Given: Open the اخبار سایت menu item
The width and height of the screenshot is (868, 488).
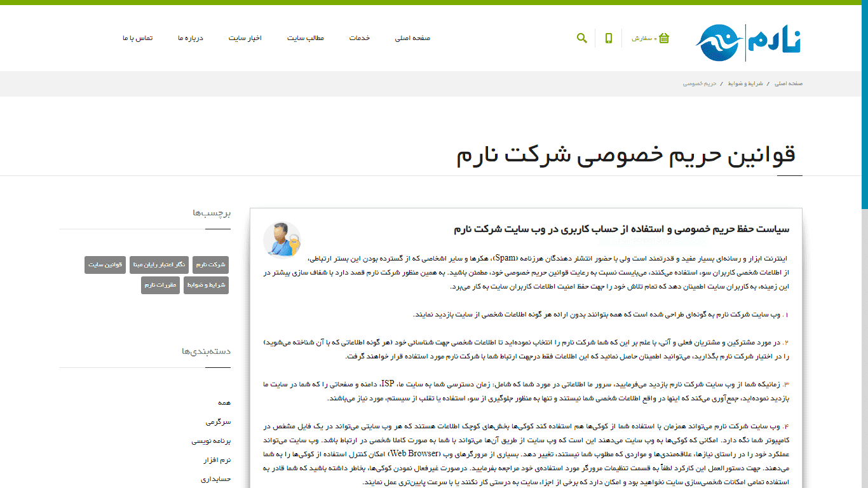Looking at the screenshot, I should coord(245,38).
